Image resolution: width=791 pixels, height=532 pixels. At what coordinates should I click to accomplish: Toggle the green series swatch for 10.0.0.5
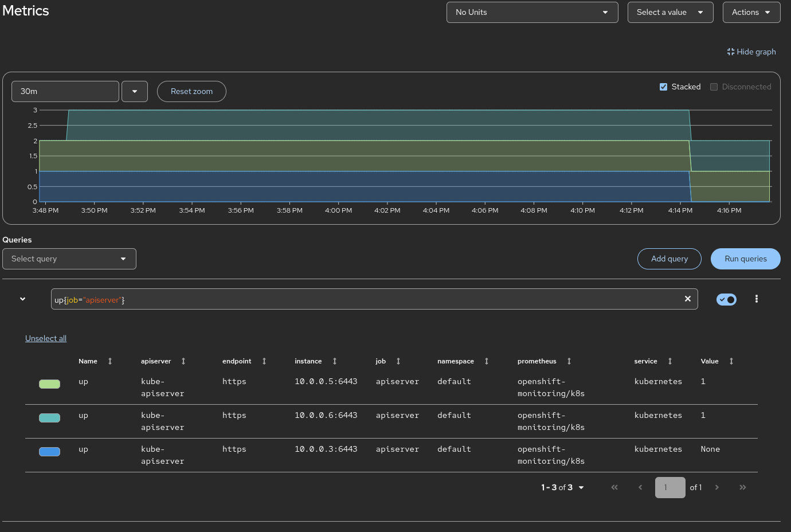point(49,384)
